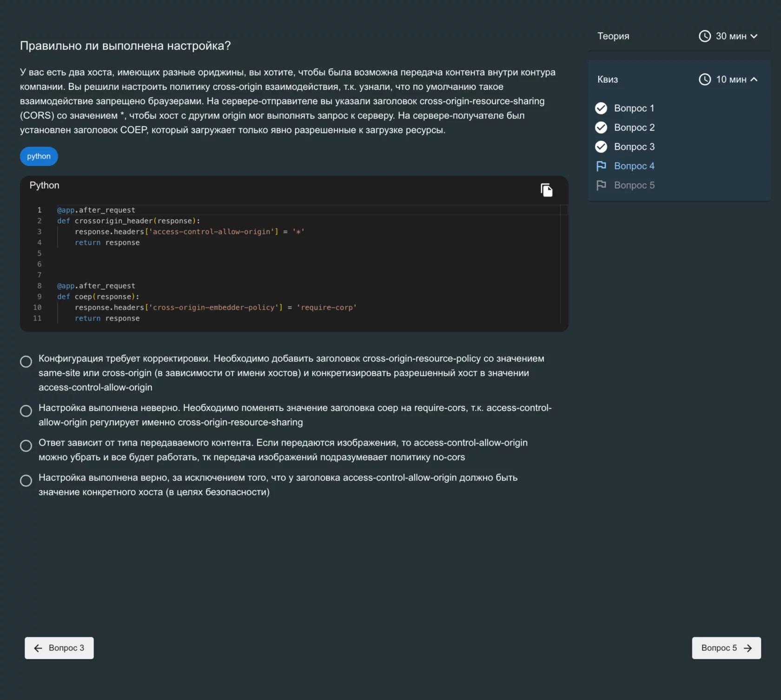Select the answer suggesting require-cors value
This screenshot has height=700, width=781.
click(26, 411)
